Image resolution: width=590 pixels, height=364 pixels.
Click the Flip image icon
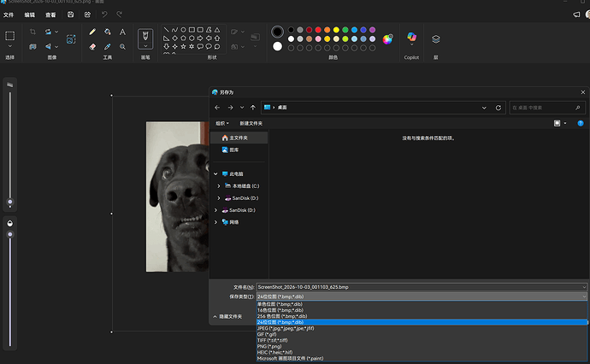pyautogui.click(x=48, y=47)
